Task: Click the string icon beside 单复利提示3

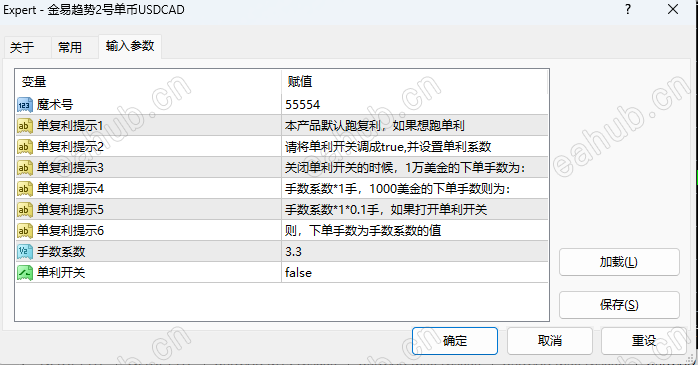Action: (24, 168)
